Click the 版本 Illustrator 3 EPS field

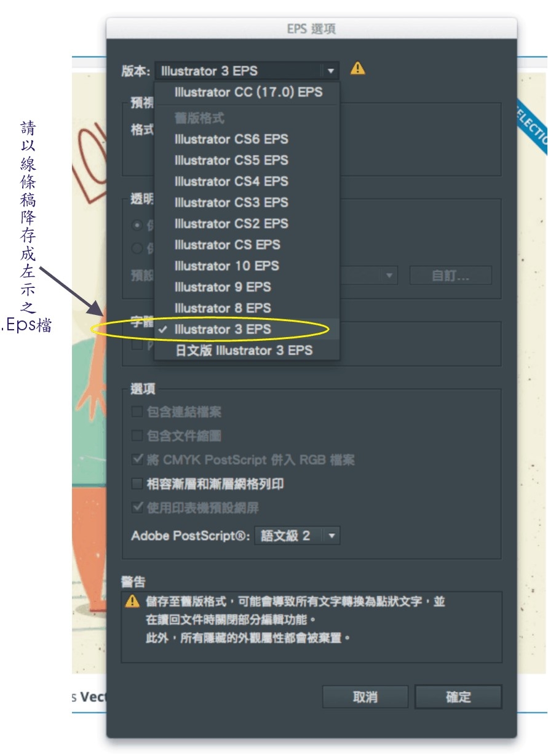coord(247,71)
